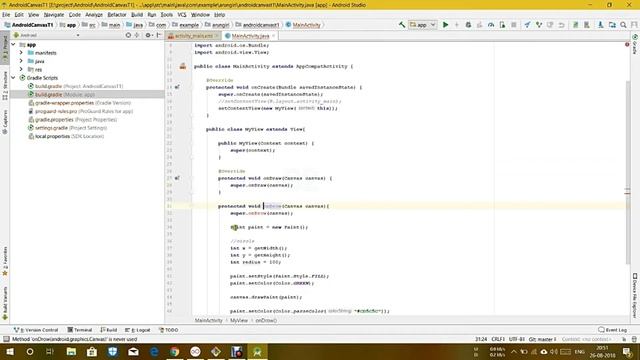Open Chrome from the taskbar

click(x=174, y=351)
